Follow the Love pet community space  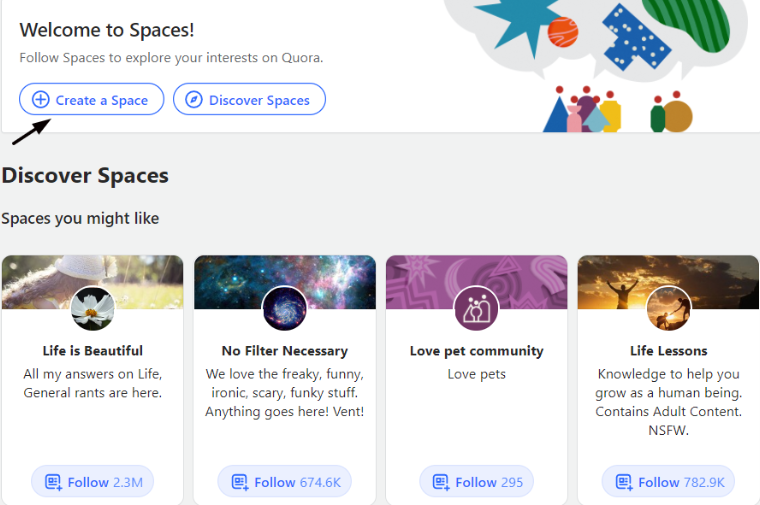pos(476,482)
